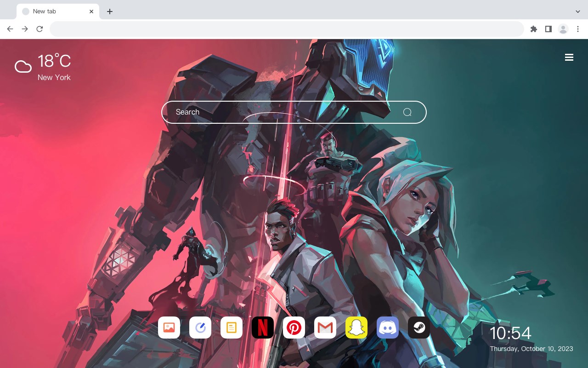The image size is (588, 368).
Task: Open the hamburger menu on the page
Action: (569, 57)
